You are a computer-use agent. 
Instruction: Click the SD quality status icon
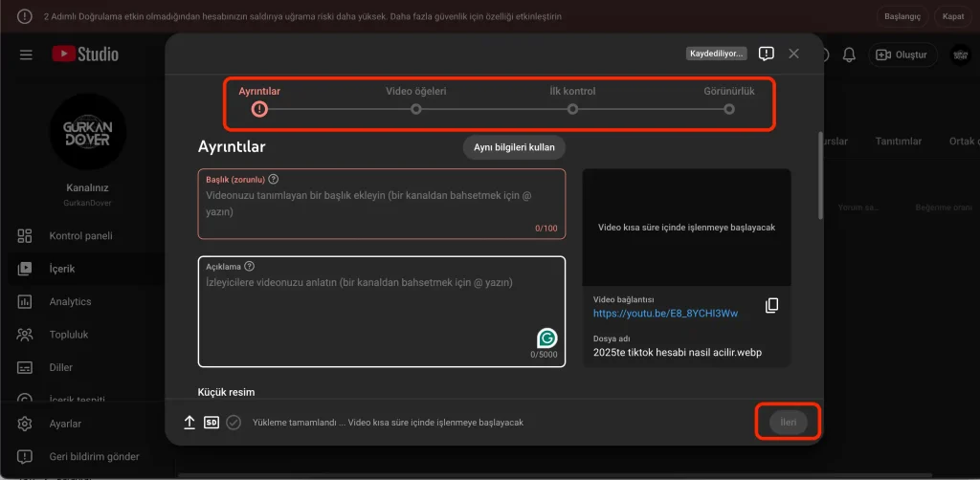[212, 423]
